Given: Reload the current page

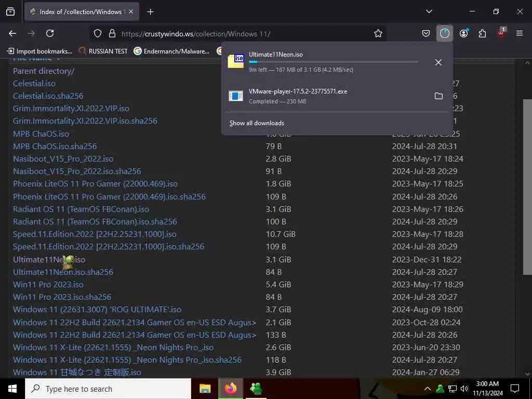Looking at the screenshot, I should (x=50, y=33).
